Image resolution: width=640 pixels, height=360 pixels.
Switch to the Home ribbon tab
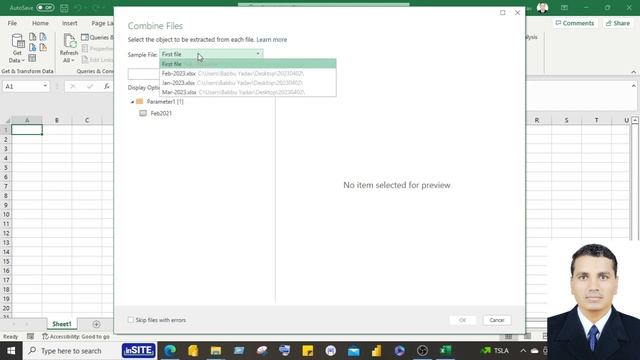coord(40,23)
